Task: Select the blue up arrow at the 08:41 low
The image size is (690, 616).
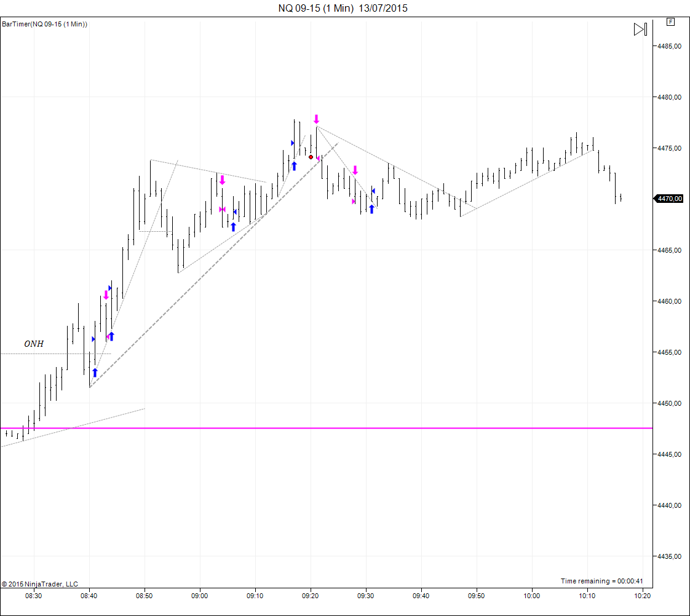Action: click(95, 373)
